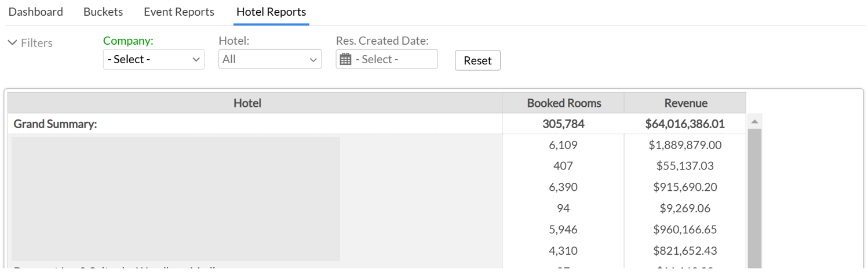Open the Company dropdown
The width and height of the screenshot is (868, 275).
click(154, 59)
